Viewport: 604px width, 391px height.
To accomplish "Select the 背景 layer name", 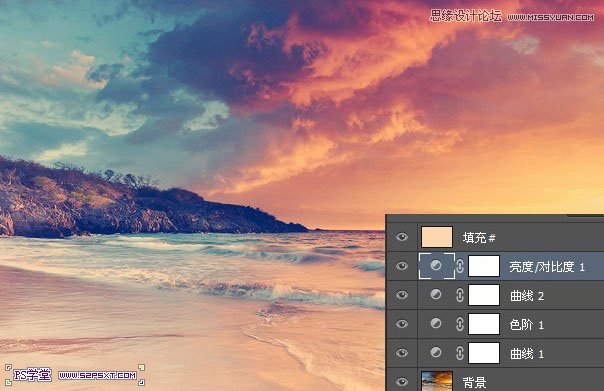I will tap(475, 383).
